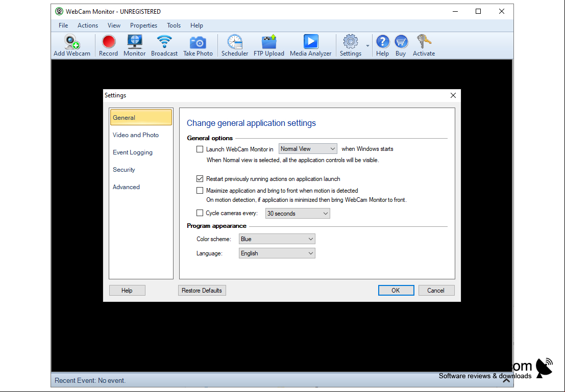Select the General settings category
Screen dimensions: 565x392
[141, 117]
